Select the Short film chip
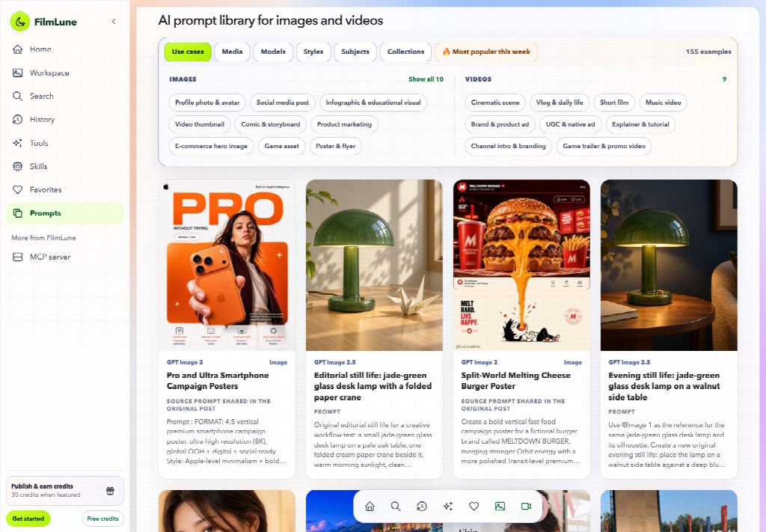This screenshot has width=766, height=532. [614, 103]
